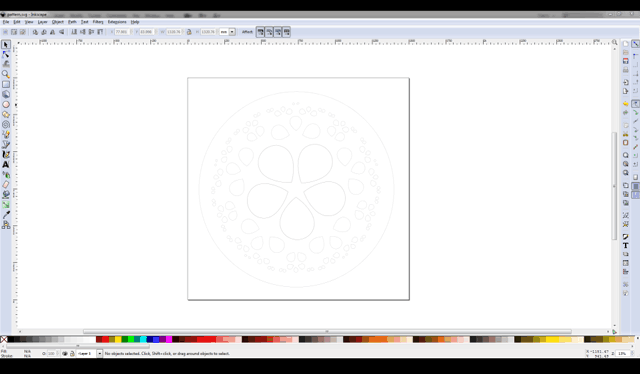Flip selection horizontally

tap(52, 32)
